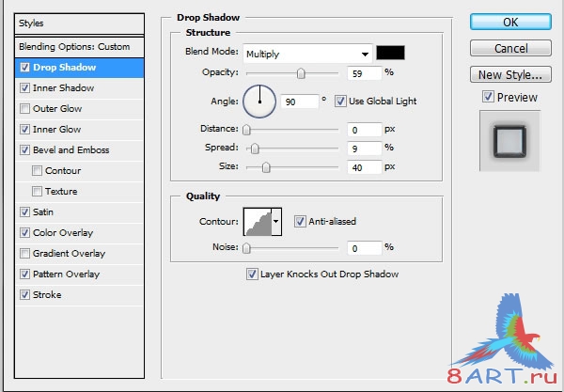Toggle the Pattern Overlay checkbox
The height and width of the screenshot is (392, 564).
(24, 274)
